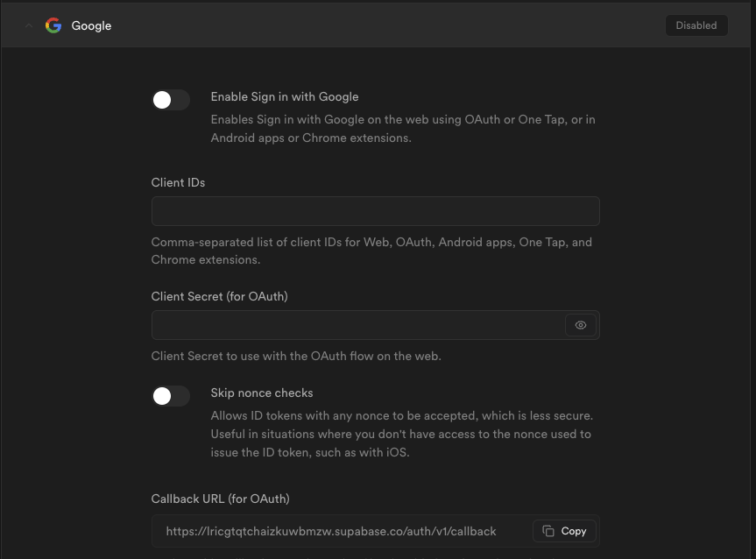Image resolution: width=756 pixels, height=559 pixels.
Task: Click the Google logo icon
Action: click(x=53, y=25)
